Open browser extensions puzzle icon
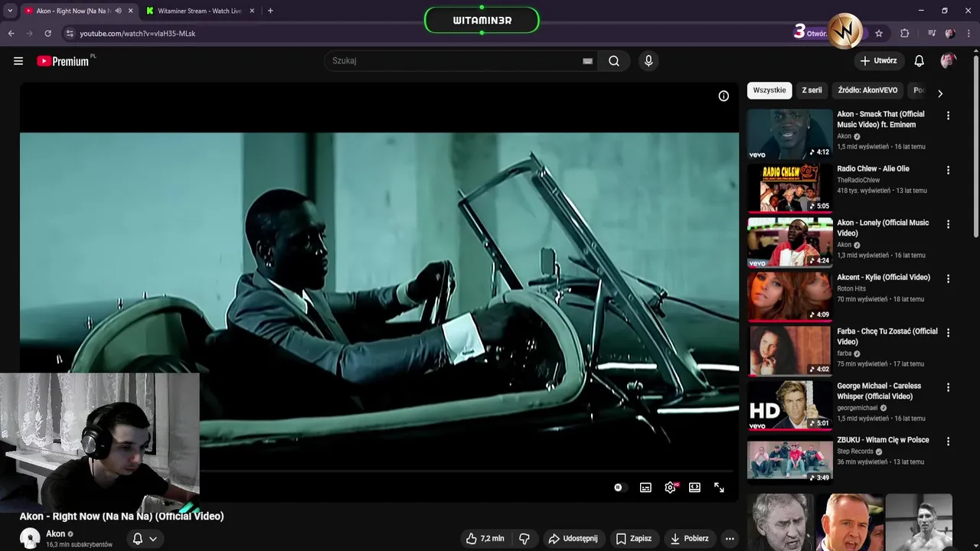Screen dimensions: 980x551 905,34
